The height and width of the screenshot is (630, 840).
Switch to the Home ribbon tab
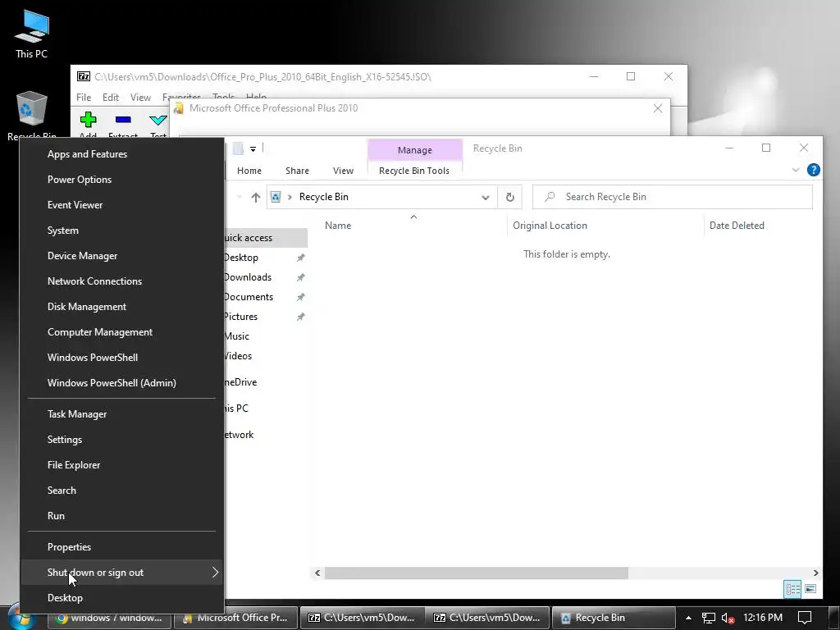249,171
